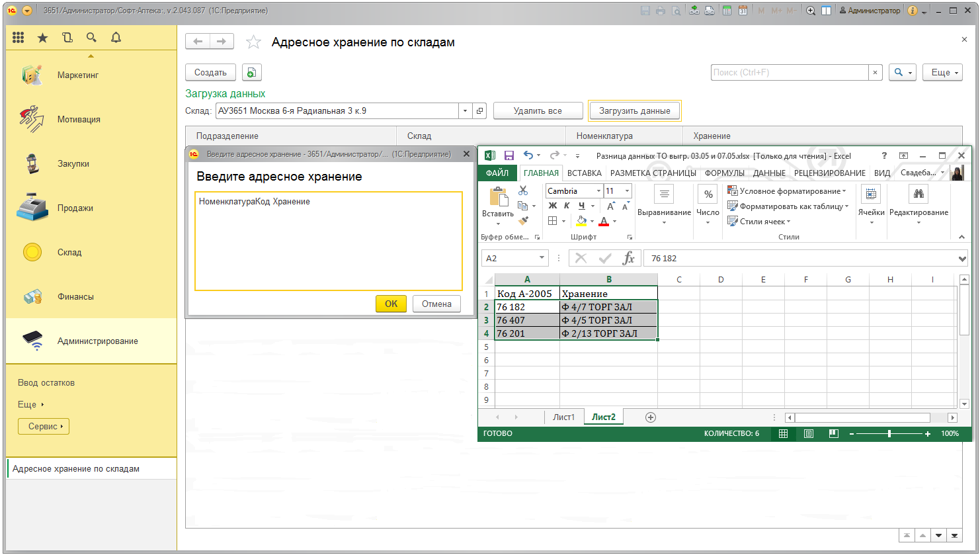Open the history icon in 1C panel
The image size is (980, 557).
67,38
